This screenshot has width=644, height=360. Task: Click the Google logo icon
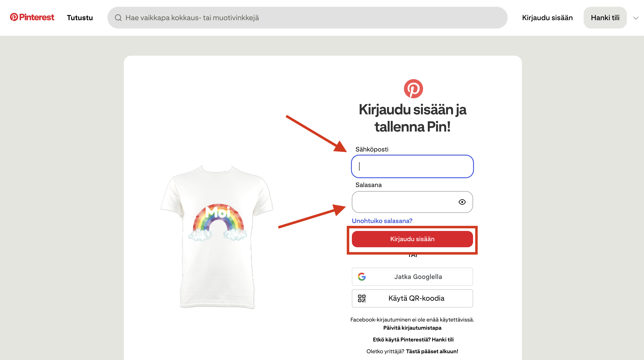[x=362, y=277]
